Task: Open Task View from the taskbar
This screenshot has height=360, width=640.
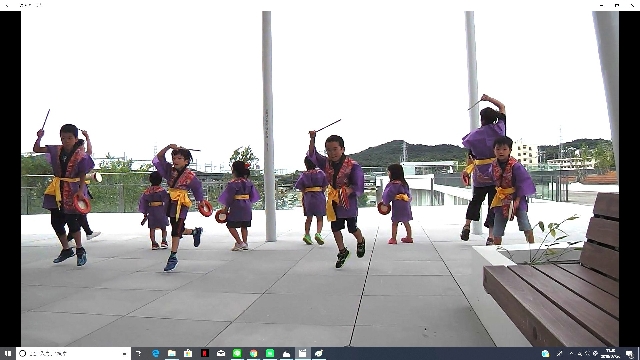Action: (x=139, y=353)
